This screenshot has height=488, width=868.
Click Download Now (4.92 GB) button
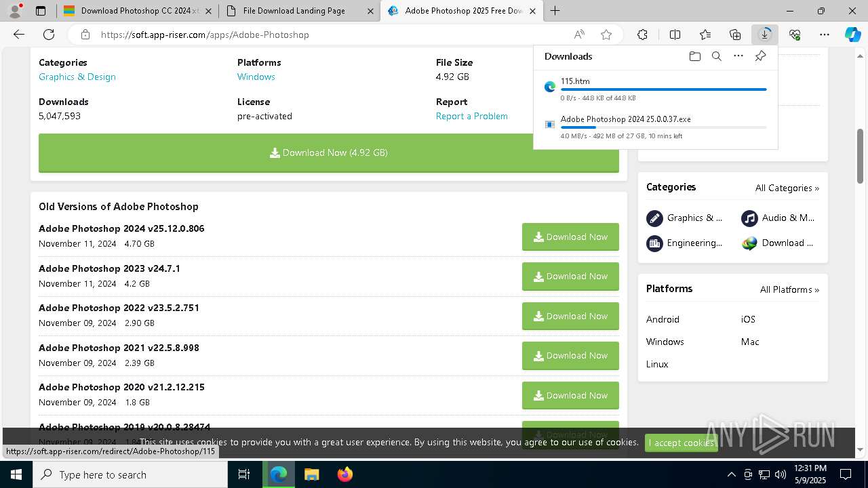coord(329,152)
